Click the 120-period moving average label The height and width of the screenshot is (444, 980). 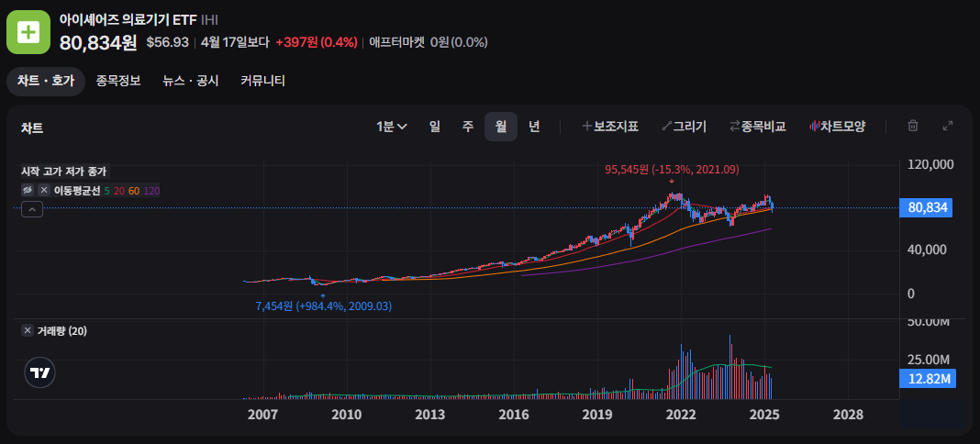point(151,191)
